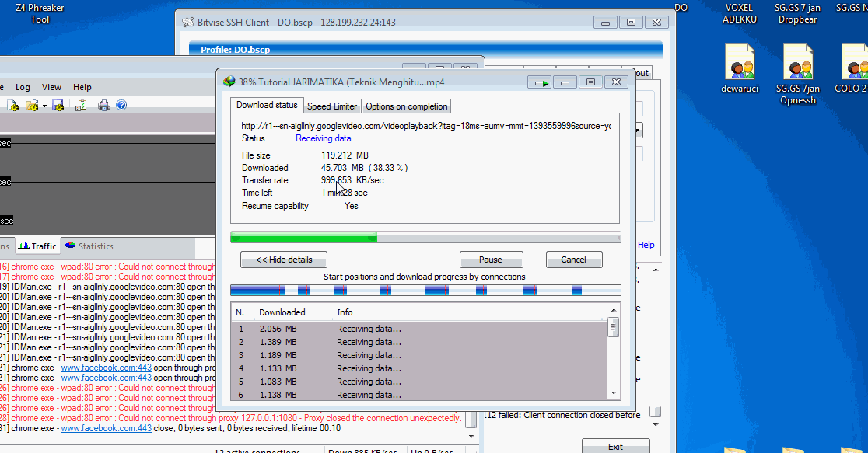Viewport: 868px width, 453px height.
Task: Click the connections progress segments bar
Action: [425, 290]
